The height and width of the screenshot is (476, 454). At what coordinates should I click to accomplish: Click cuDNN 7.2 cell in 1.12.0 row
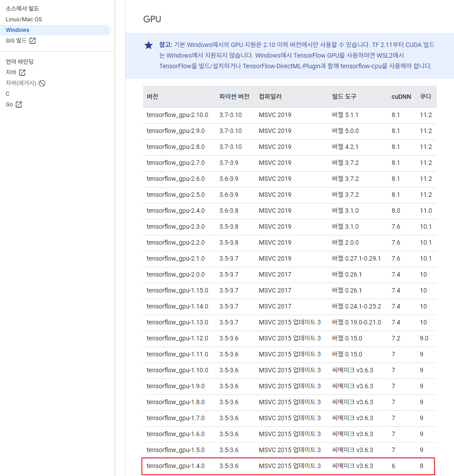point(395,338)
